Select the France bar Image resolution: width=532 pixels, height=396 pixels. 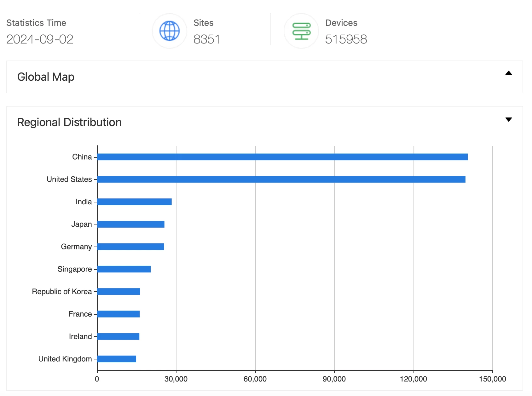(119, 314)
